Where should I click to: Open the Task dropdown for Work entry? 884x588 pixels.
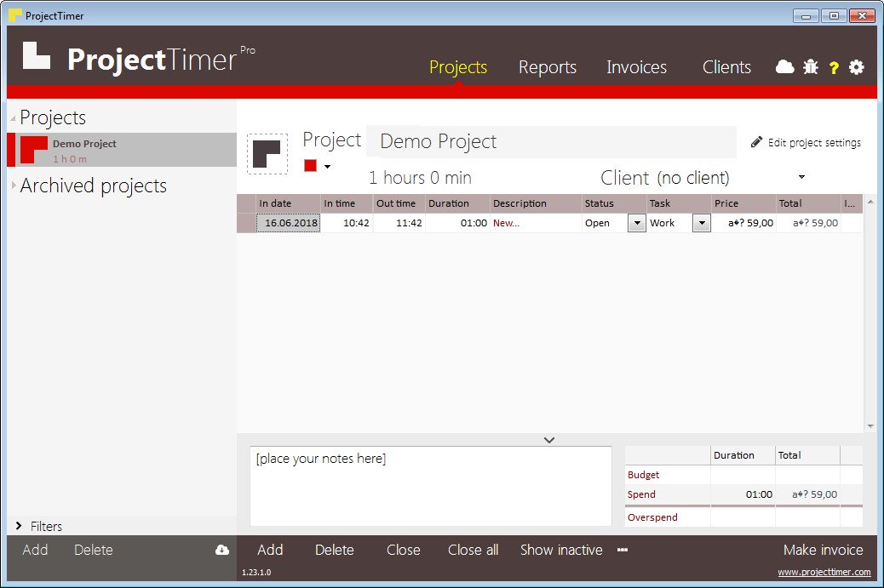click(702, 223)
